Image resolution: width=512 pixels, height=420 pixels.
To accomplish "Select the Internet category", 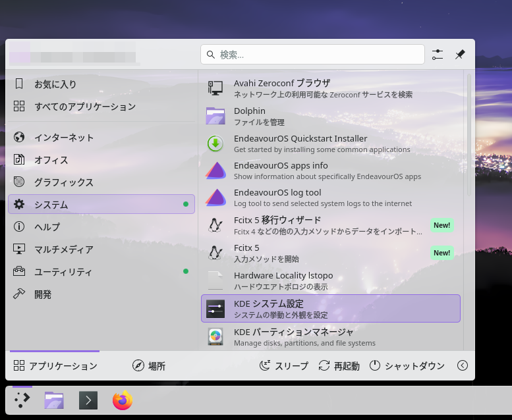I will click(64, 138).
